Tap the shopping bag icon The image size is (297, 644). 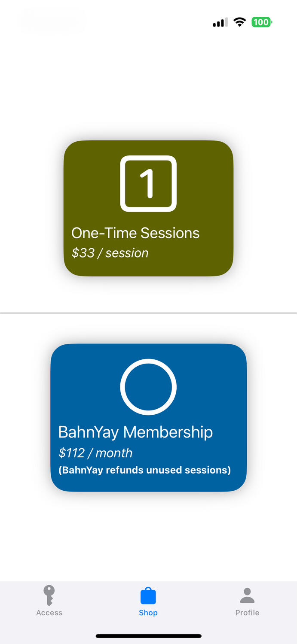[x=148, y=596]
